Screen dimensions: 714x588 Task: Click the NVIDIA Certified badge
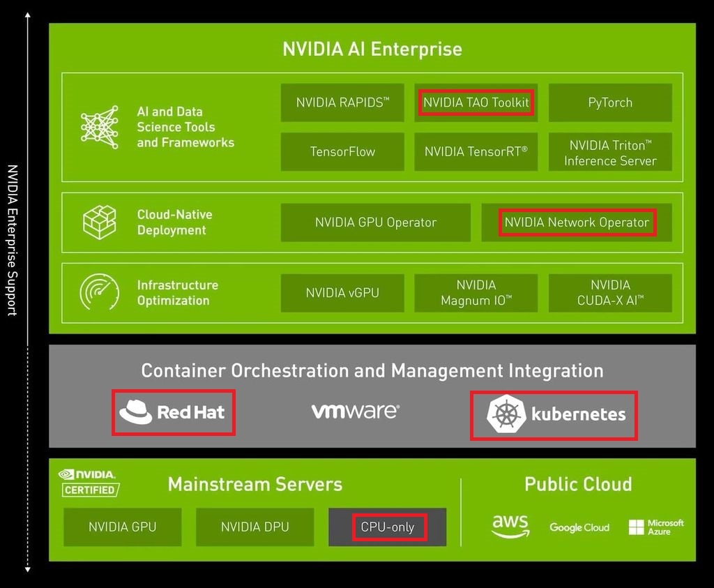(89, 481)
